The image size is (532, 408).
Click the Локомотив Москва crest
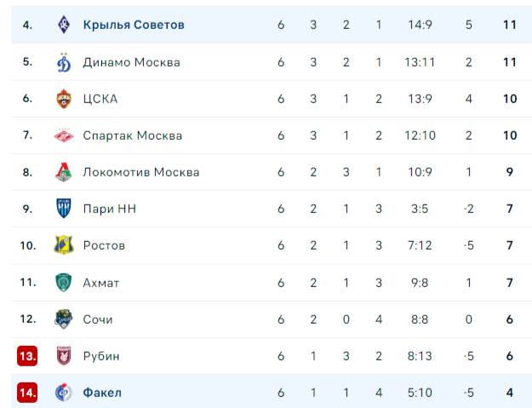pyautogui.click(x=64, y=172)
